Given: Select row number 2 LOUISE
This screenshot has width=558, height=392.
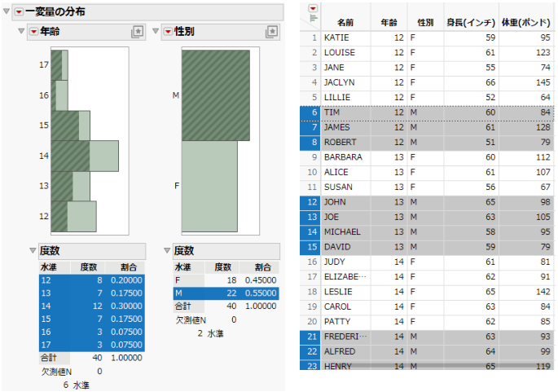Looking at the screenshot, I should [x=310, y=53].
